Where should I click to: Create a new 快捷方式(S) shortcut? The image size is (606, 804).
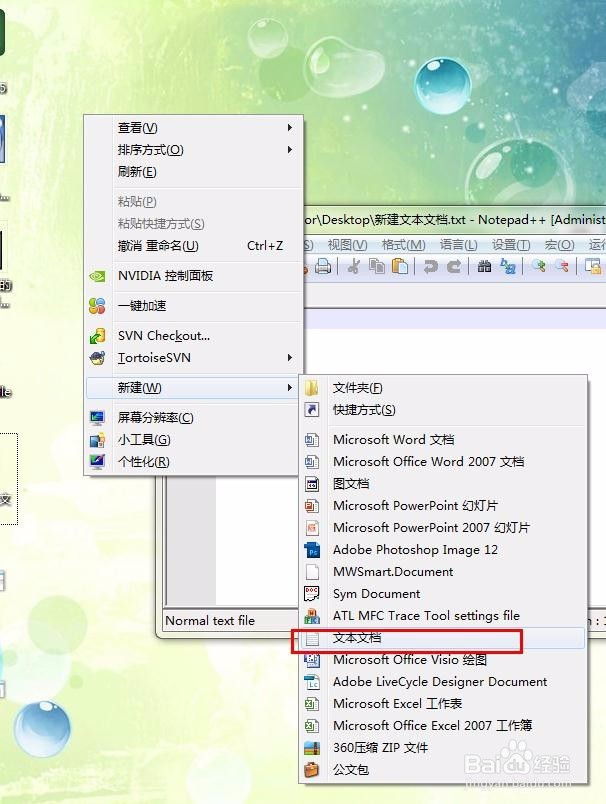pos(443,410)
